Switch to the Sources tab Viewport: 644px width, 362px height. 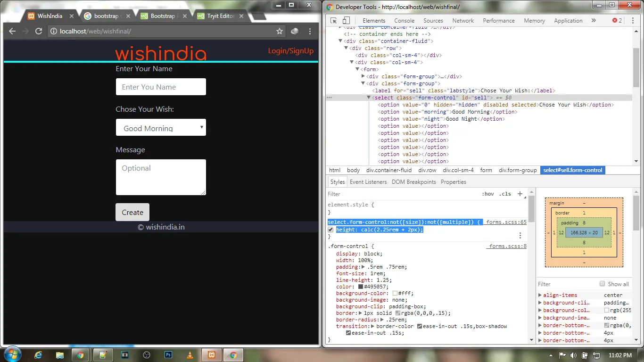433,20
